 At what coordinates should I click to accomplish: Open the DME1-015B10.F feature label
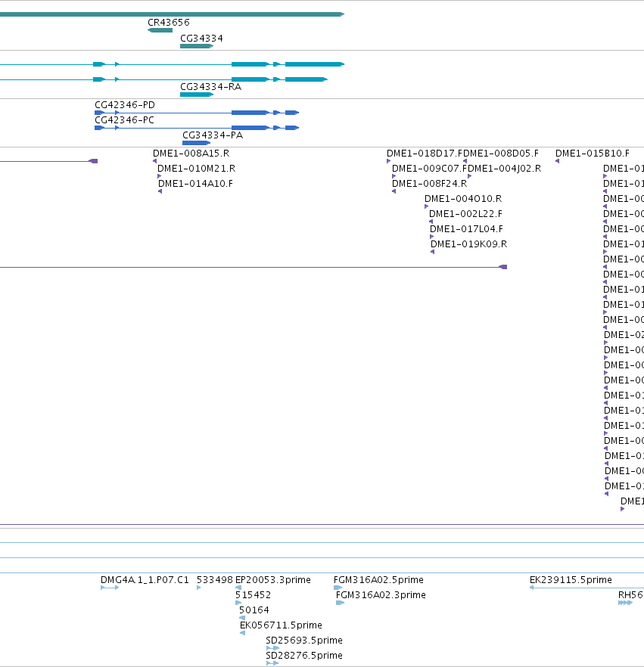click(x=593, y=154)
